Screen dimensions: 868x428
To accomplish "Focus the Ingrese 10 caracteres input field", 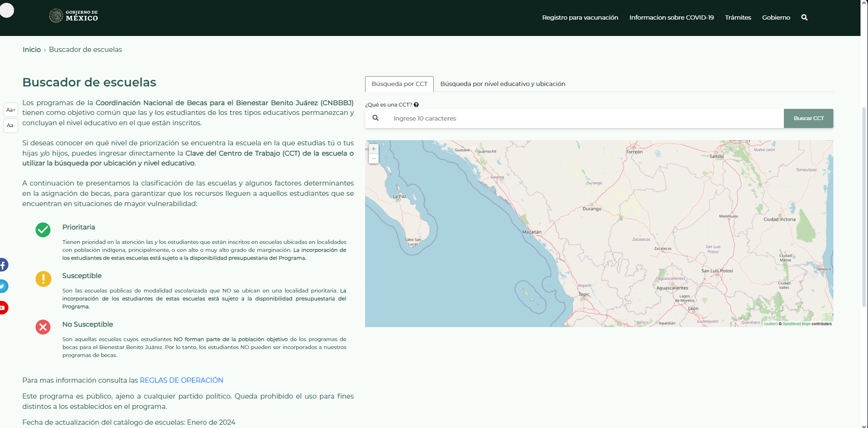I will (x=584, y=118).
